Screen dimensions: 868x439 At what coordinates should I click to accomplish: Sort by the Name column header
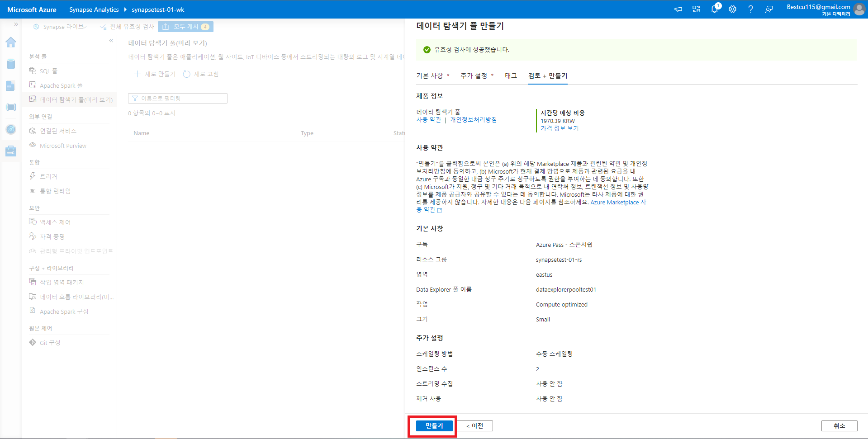[x=142, y=133]
